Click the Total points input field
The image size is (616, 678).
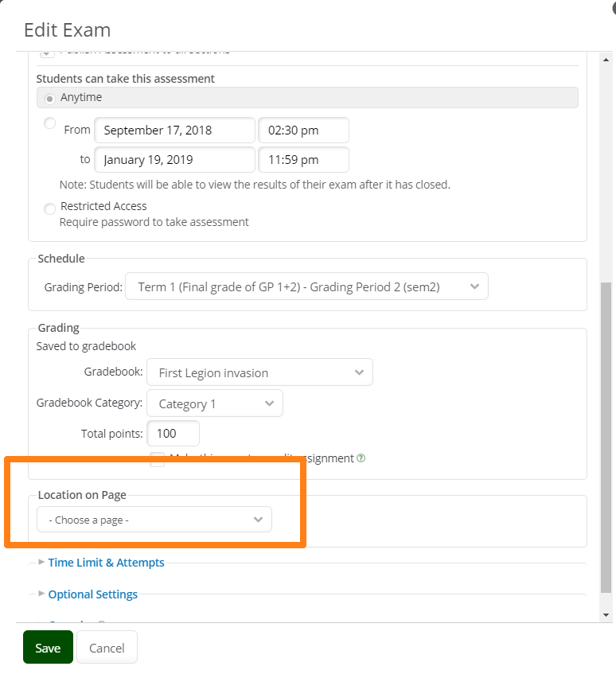coord(173,434)
